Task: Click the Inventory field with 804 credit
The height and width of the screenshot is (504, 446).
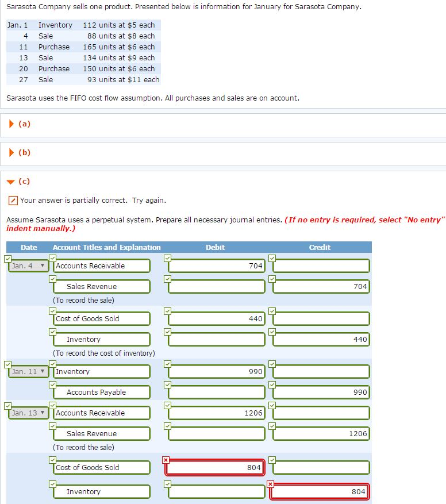Action: (x=102, y=491)
